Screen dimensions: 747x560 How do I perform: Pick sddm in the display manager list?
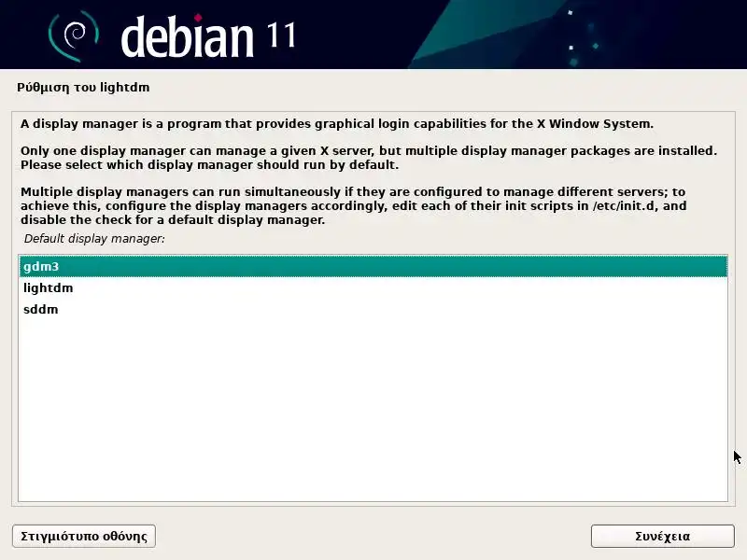click(x=373, y=309)
